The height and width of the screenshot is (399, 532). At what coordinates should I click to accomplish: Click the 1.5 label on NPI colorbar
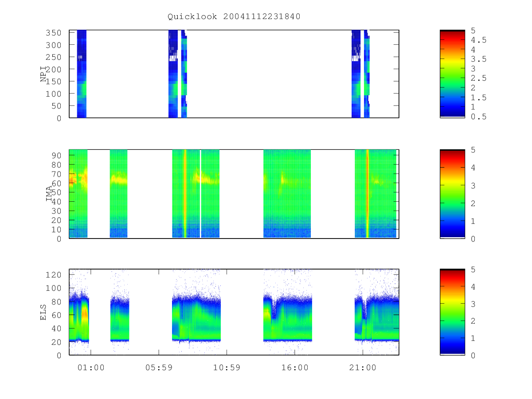pyautogui.click(x=479, y=98)
